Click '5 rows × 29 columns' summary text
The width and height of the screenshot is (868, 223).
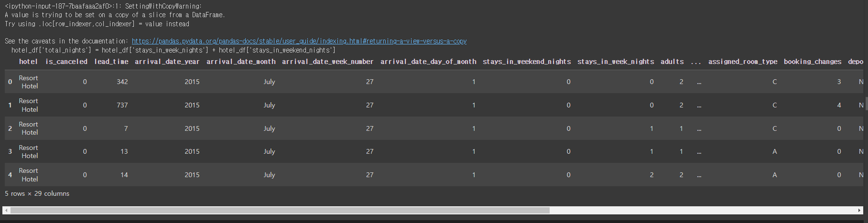(37, 193)
